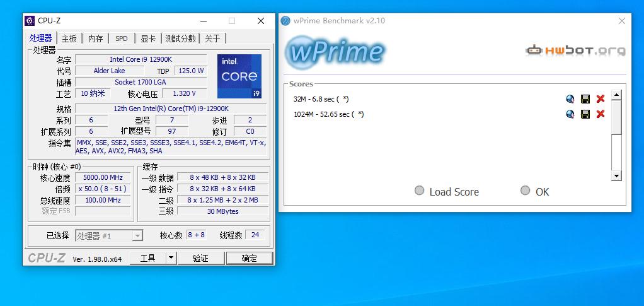Click the revision C0 value
644x306 pixels.
[x=250, y=131]
